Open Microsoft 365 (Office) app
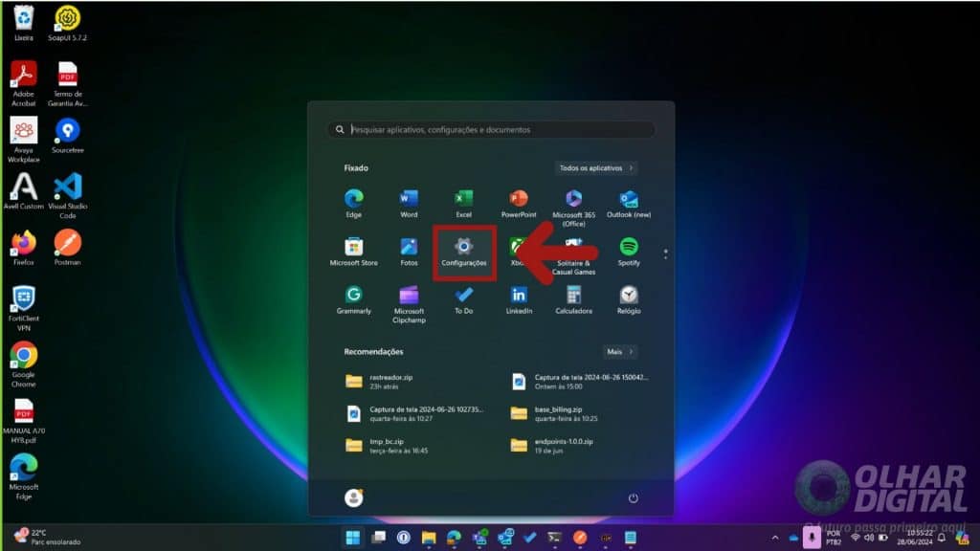Viewport: 980px width, 551px height. pos(574,208)
